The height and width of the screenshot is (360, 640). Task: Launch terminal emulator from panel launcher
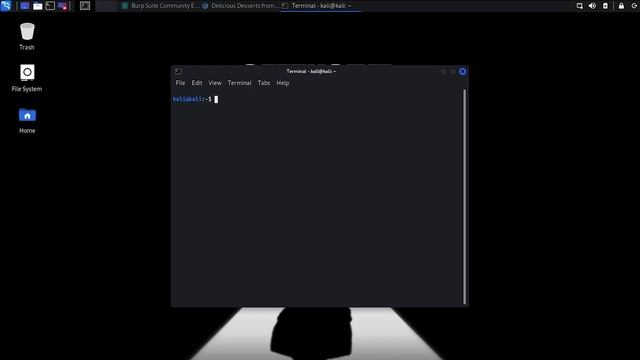50,6
